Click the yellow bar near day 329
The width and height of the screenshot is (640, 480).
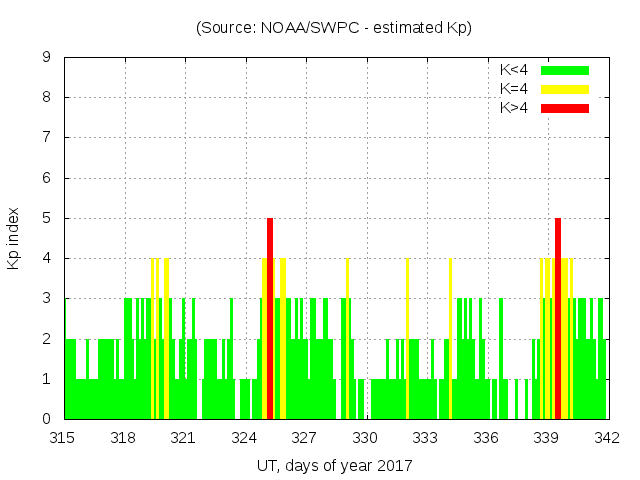click(x=347, y=338)
